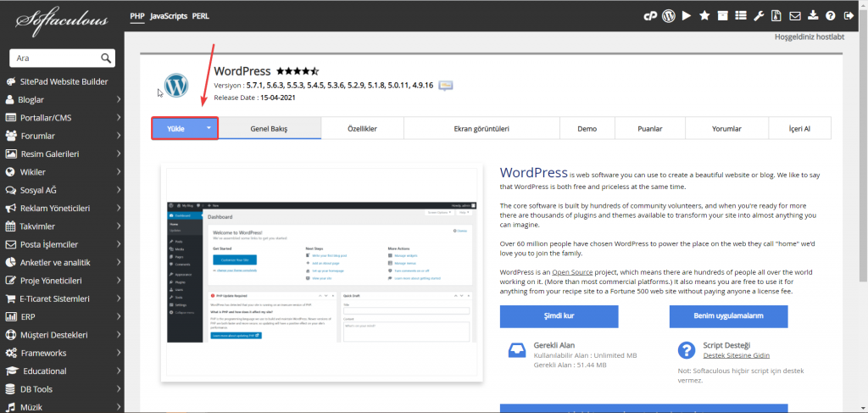Log out using the exit arrow icon
The image size is (868, 413).
[849, 16]
